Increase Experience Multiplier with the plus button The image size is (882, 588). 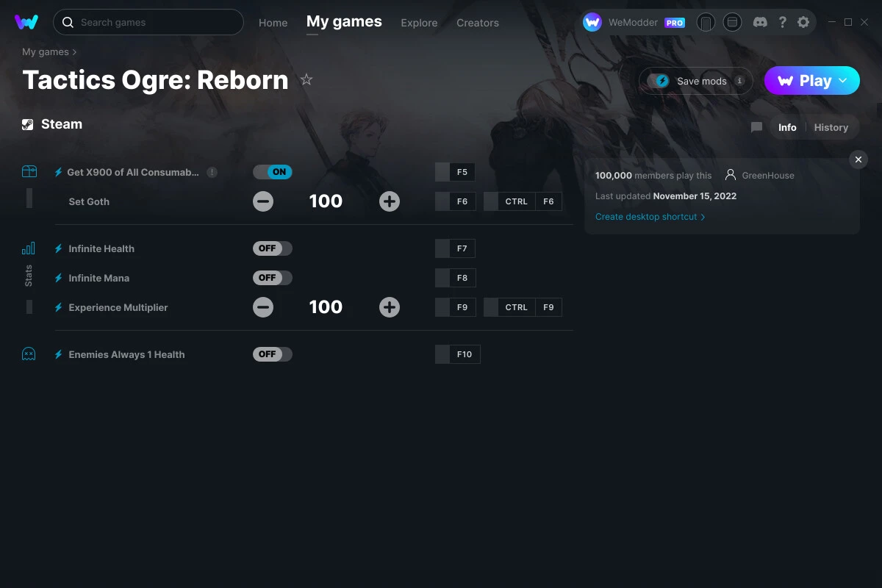390,307
